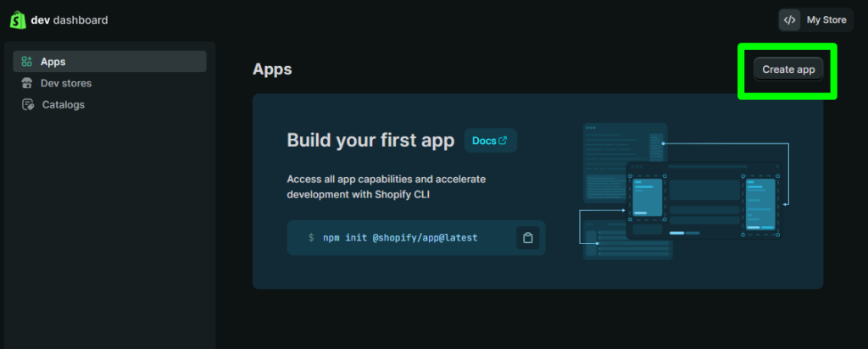The width and height of the screenshot is (868, 349).
Task: Click the Access all app capabilities description text
Action: coord(387,187)
